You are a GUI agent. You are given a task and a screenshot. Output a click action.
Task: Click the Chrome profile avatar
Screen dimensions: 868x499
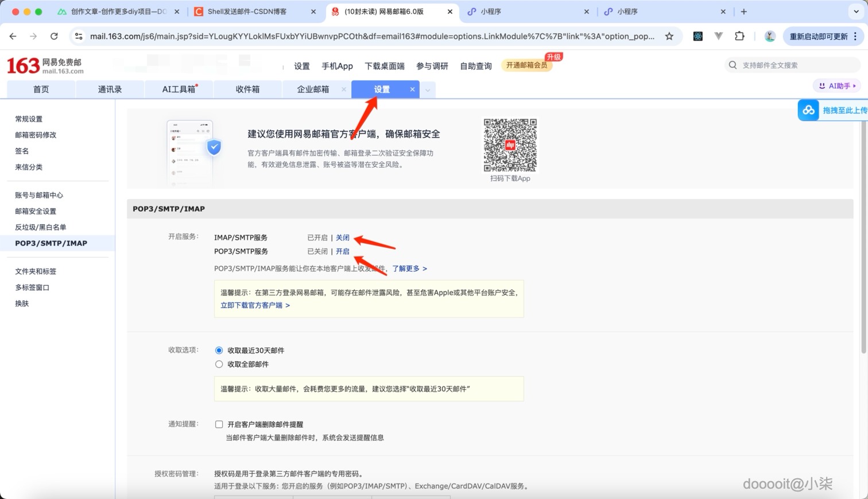[769, 36]
